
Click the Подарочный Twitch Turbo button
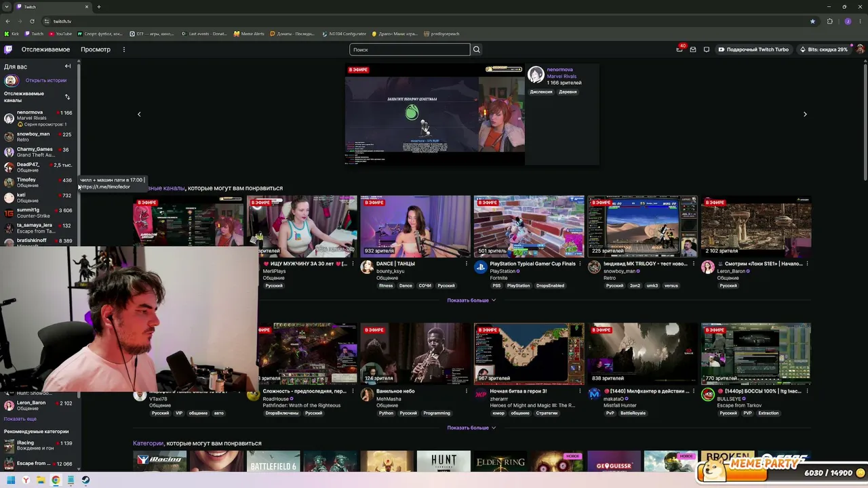[x=753, y=49]
